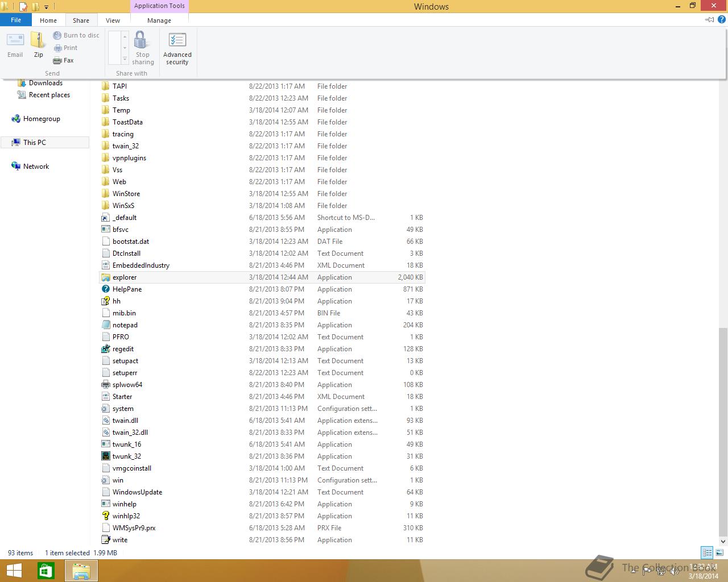
Task: Select the bfsvc application icon
Action: (105, 230)
